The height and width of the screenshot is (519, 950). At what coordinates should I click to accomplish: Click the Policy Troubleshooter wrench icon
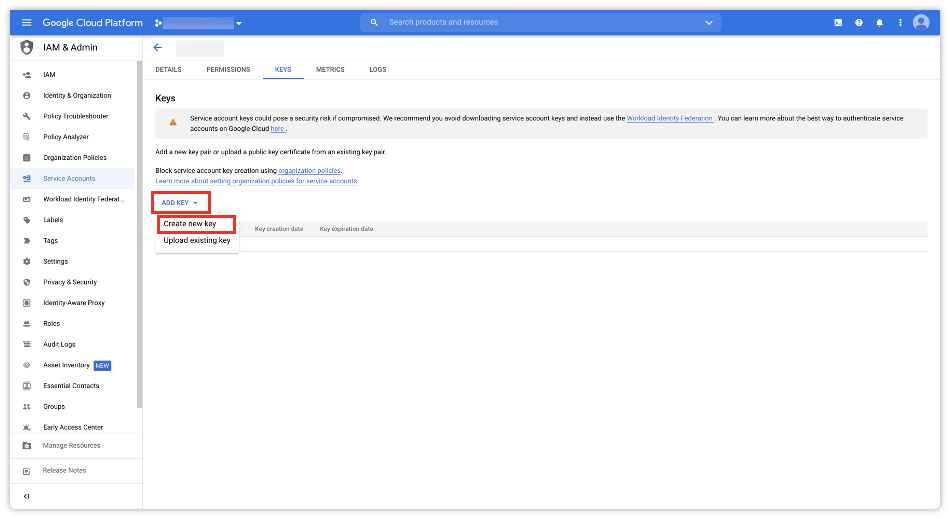(x=27, y=116)
